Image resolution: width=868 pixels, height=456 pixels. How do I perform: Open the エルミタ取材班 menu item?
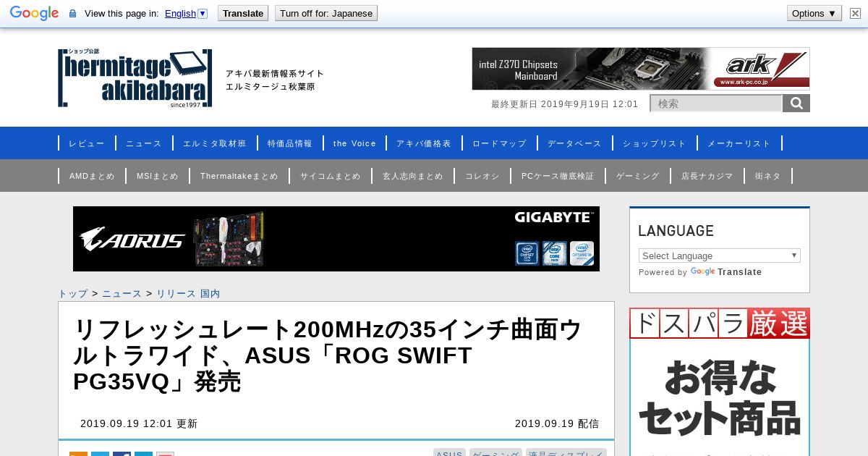point(215,143)
